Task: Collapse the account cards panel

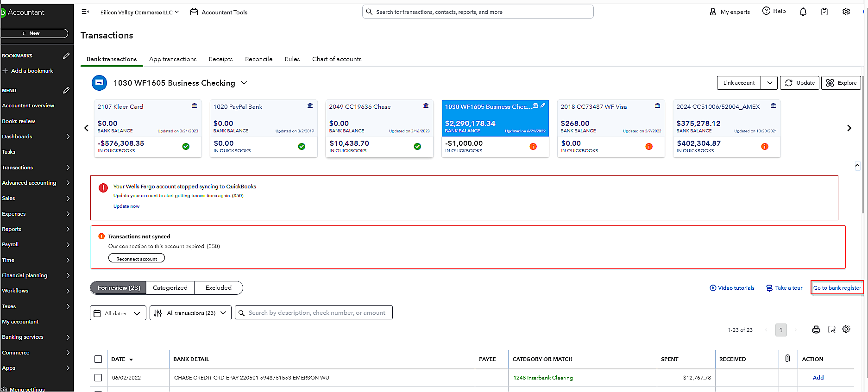Action: point(857,165)
